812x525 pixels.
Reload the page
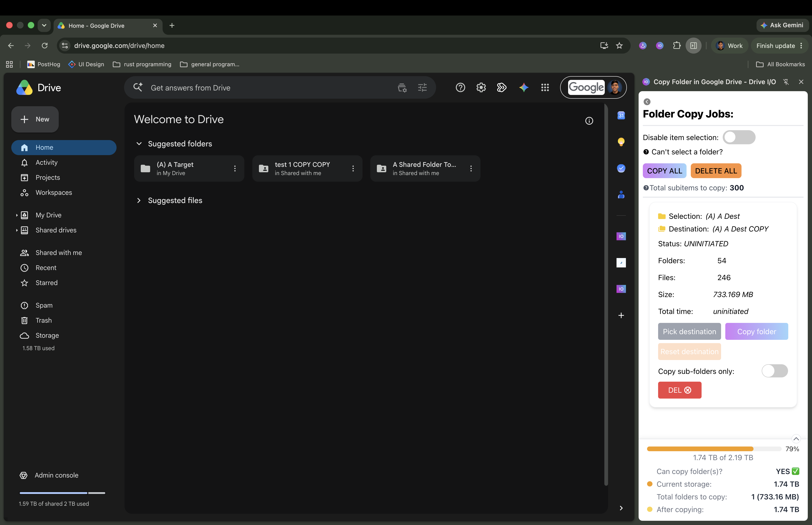(x=45, y=46)
